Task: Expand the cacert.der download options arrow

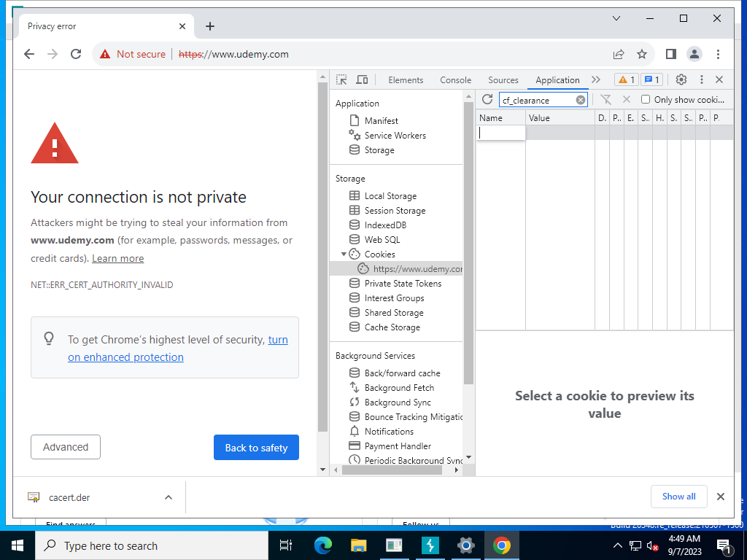Action: coord(169,497)
